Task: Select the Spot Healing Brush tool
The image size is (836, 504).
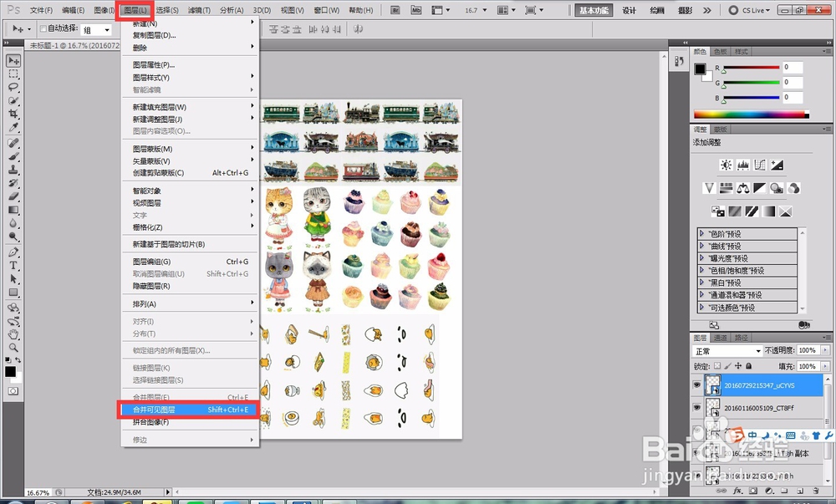Action: point(13,143)
